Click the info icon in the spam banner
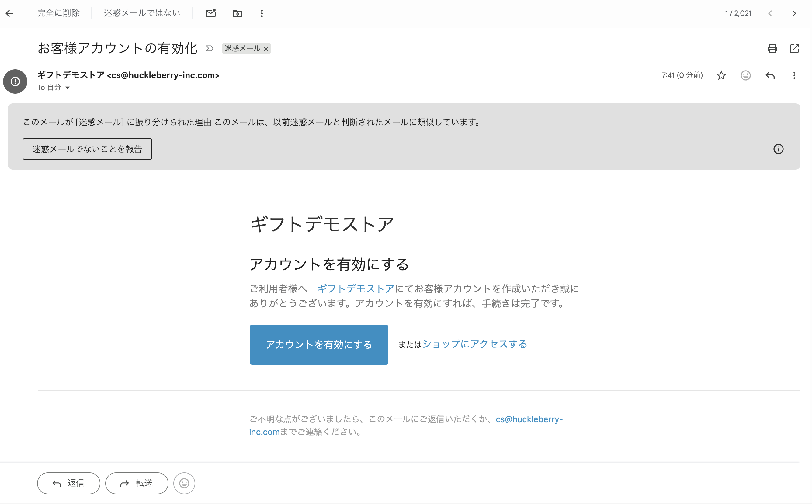Viewport: 812px width, 504px height. pyautogui.click(x=778, y=149)
